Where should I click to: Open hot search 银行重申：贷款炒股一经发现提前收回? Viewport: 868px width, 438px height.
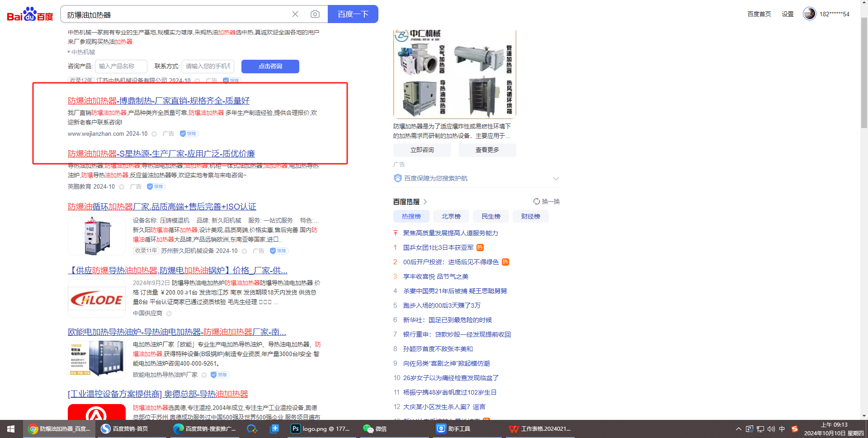coord(457,334)
